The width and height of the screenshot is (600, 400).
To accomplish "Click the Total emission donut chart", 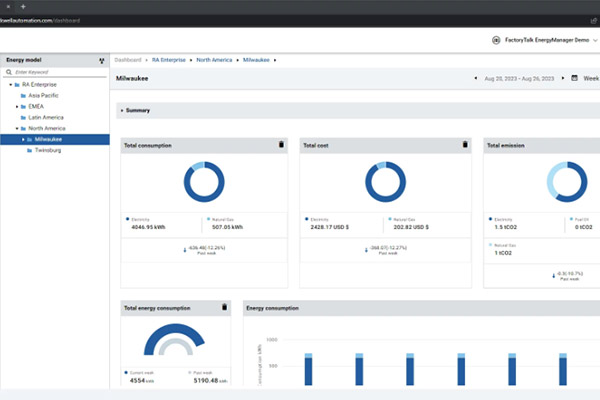I will [567, 182].
